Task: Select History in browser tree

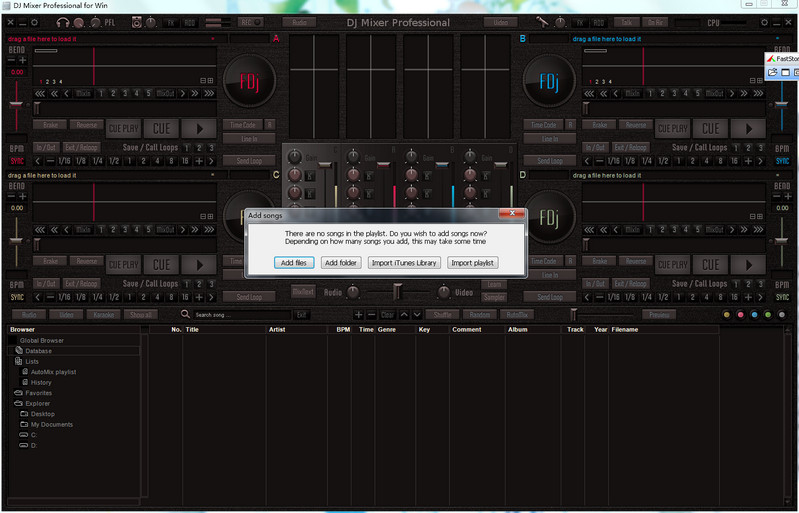Action: (41, 382)
